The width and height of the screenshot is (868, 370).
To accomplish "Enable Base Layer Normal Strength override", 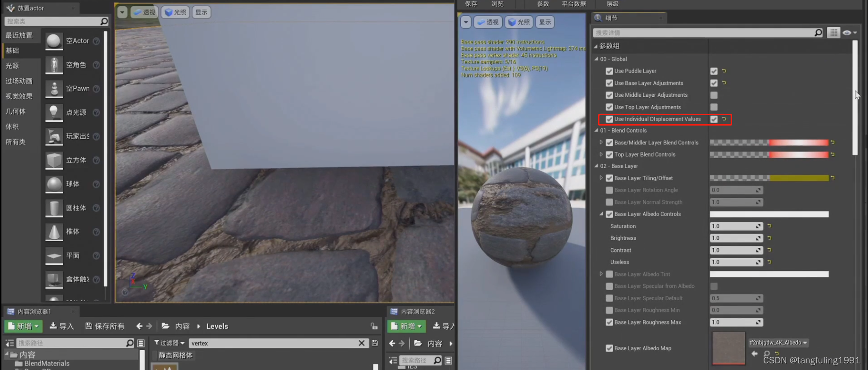I will pos(609,202).
